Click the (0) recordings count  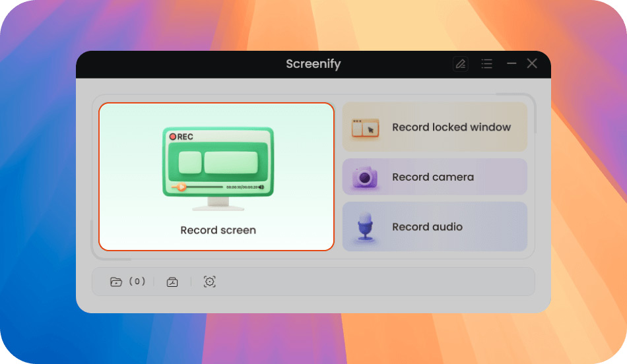[x=137, y=282]
